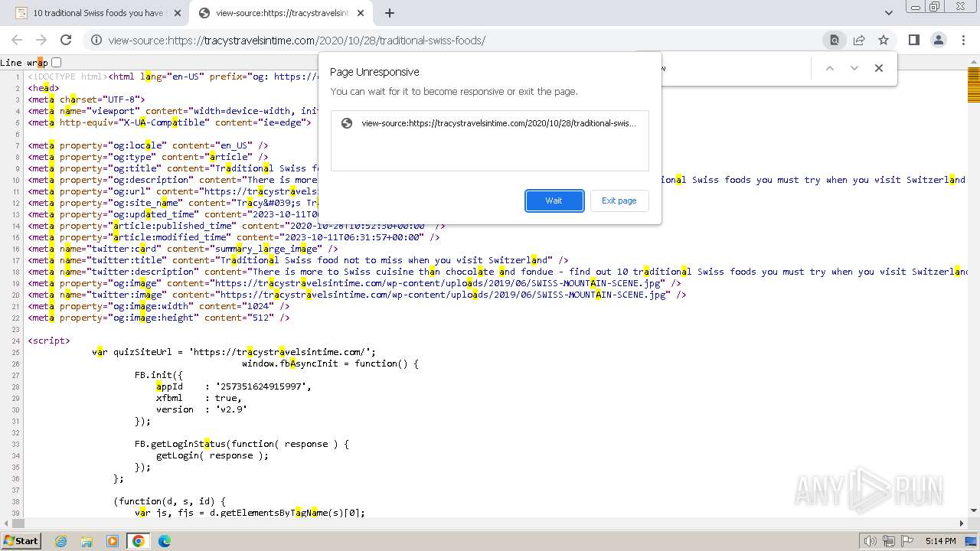Go back with the browser back arrow
Image resolution: width=980 pixels, height=551 pixels.
[x=17, y=40]
